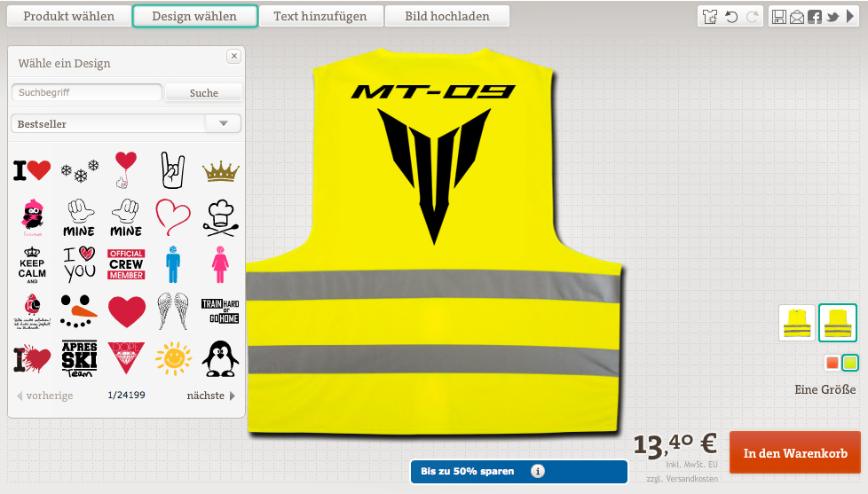Choose the smiling sun design
The image size is (868, 494).
pos(173,357)
